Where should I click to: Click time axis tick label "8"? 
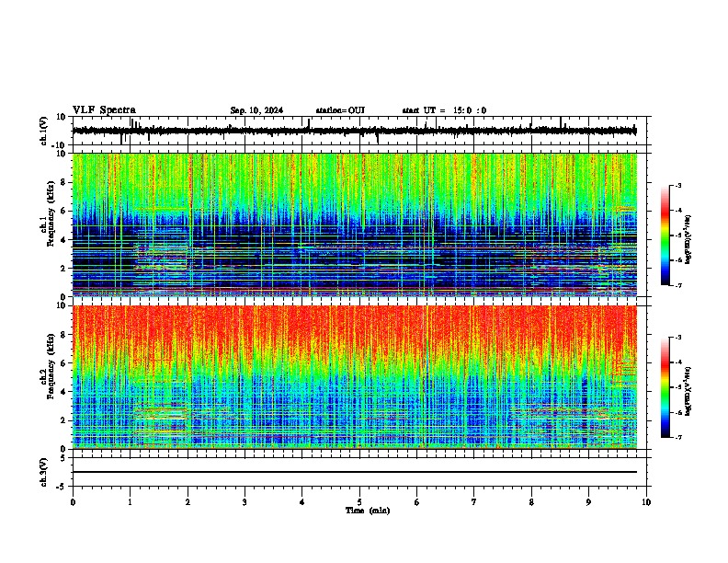pyautogui.click(x=531, y=502)
